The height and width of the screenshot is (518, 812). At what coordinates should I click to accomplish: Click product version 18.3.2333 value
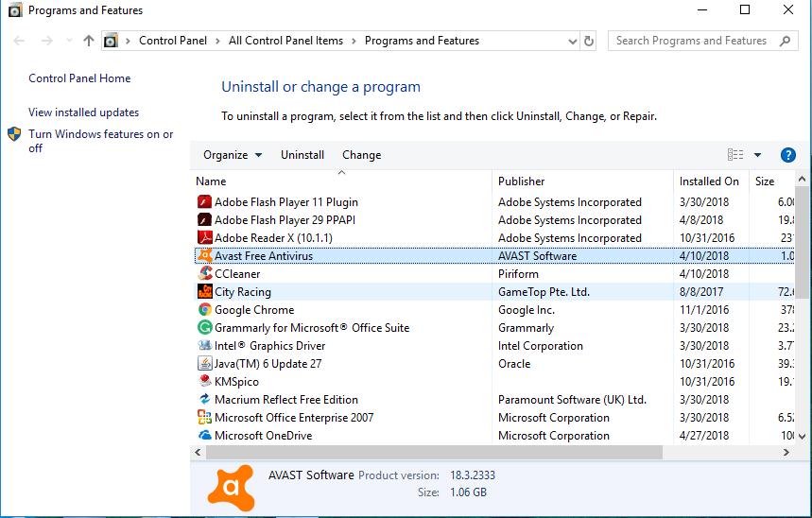[473, 475]
